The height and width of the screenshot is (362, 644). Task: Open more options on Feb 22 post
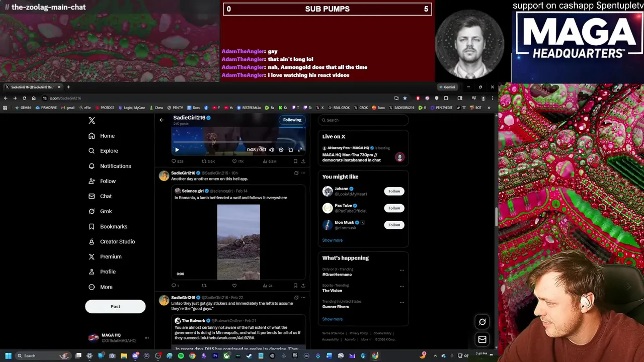click(x=303, y=298)
